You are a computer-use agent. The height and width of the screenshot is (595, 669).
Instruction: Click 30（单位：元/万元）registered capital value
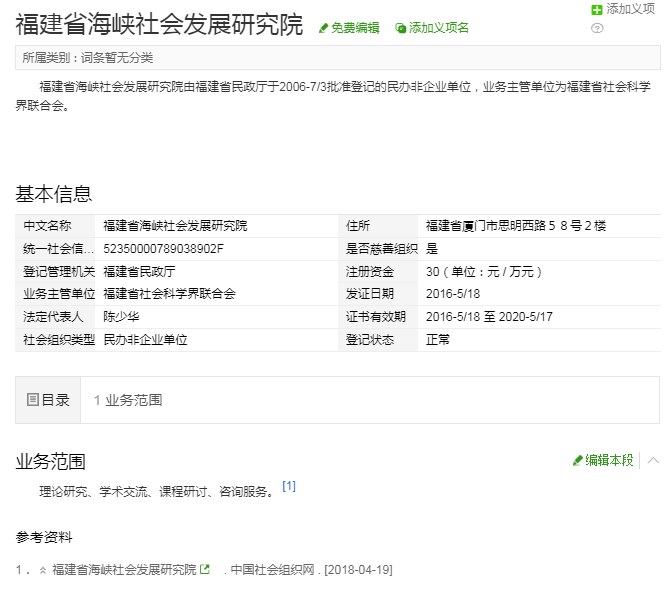484,272
